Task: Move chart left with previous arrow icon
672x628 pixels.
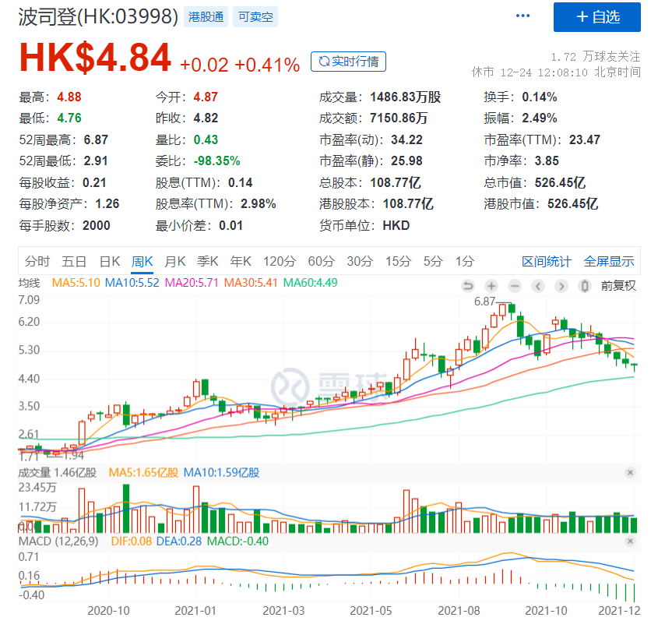Action: tap(538, 286)
